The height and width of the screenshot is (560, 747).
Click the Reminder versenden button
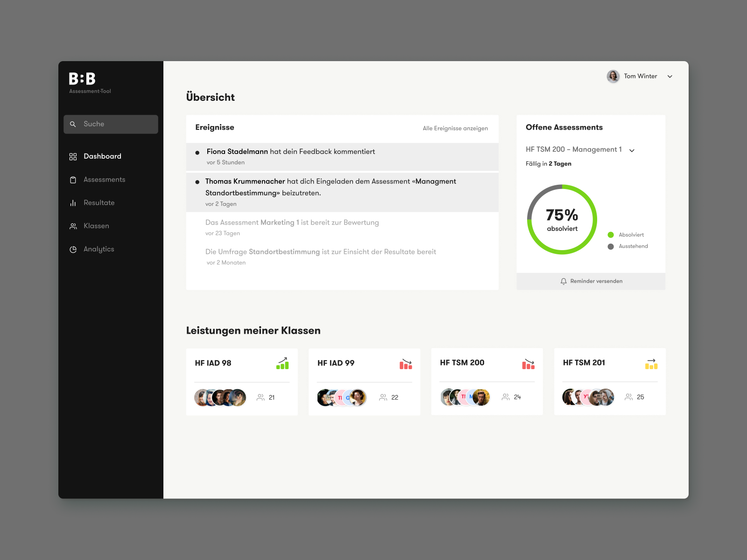pyautogui.click(x=591, y=281)
